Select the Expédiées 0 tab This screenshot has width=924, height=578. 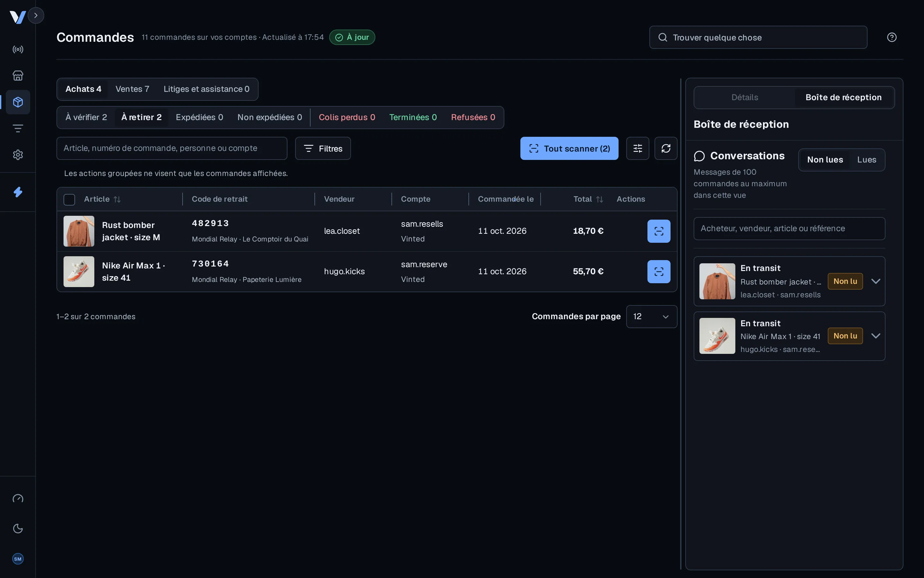tap(199, 117)
